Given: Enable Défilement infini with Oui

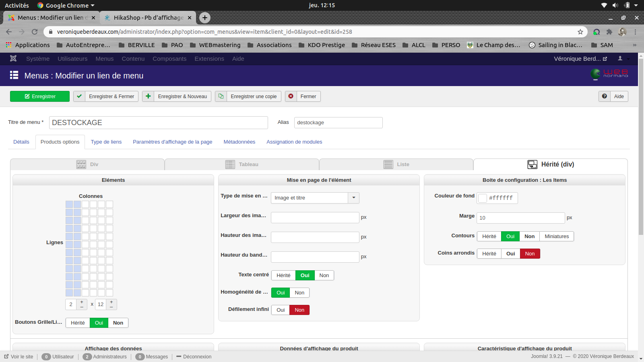Looking at the screenshot, I should pos(281,310).
